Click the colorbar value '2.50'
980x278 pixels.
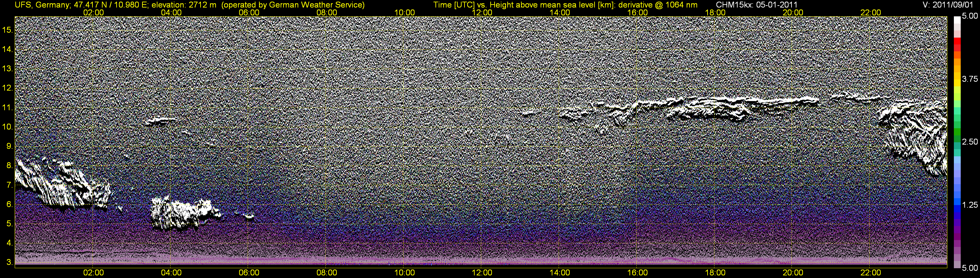(970, 142)
